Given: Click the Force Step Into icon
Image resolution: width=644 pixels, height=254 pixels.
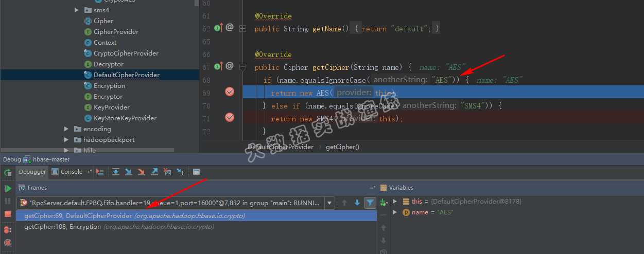Looking at the screenshot, I should [142, 172].
